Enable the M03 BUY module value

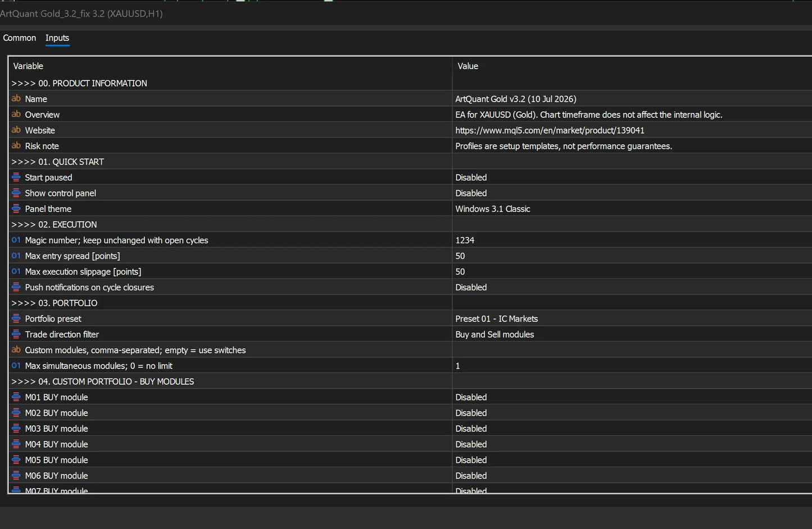coord(632,428)
